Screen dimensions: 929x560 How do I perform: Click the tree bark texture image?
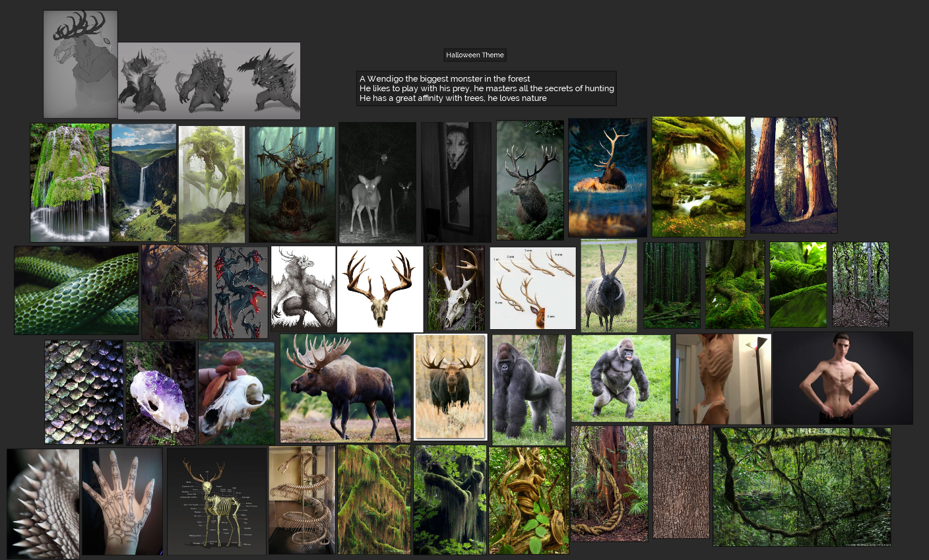pos(681,482)
